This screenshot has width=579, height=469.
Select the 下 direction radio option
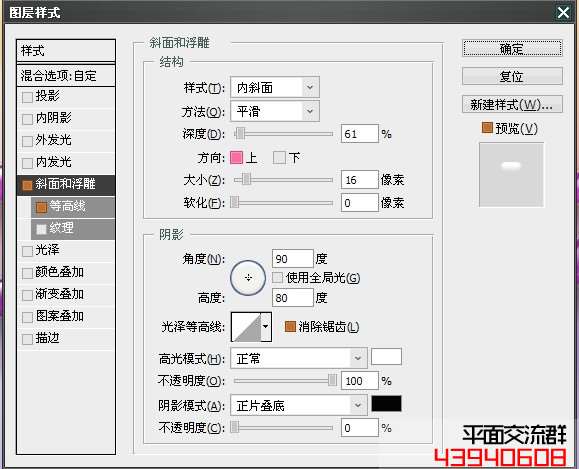tap(279, 158)
